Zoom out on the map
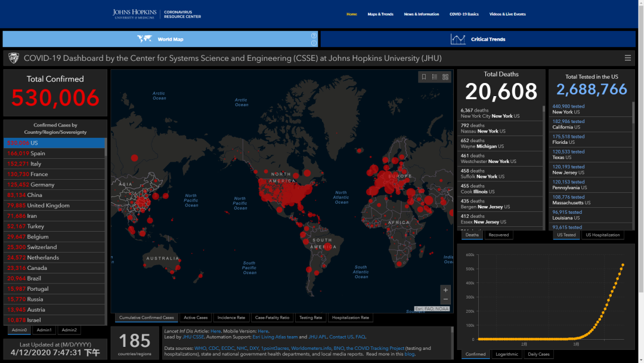Image resolution: width=644 pixels, height=363 pixels. 445,299
